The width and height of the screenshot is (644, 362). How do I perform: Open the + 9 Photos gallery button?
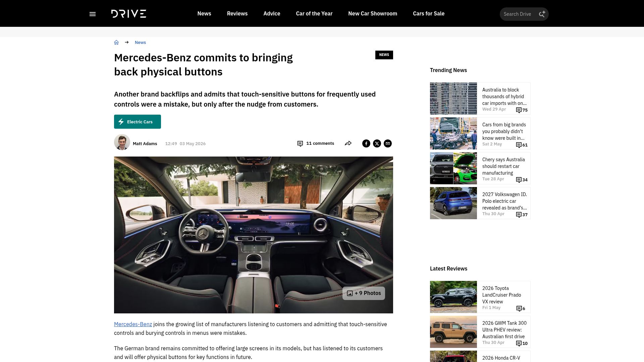[x=364, y=293]
